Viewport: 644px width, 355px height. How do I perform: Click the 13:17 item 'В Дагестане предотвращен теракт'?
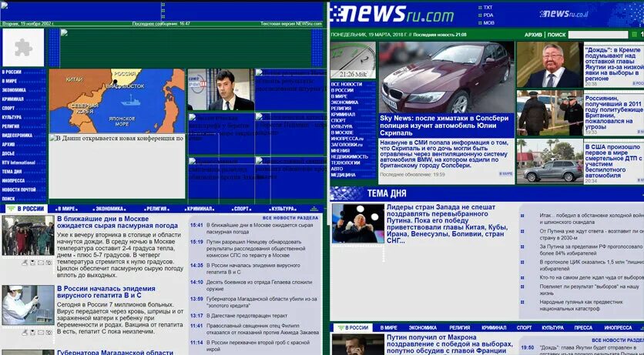(247, 316)
